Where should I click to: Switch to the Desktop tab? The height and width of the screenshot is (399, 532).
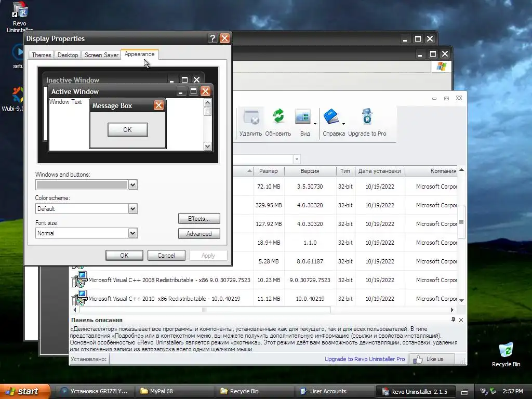click(68, 55)
